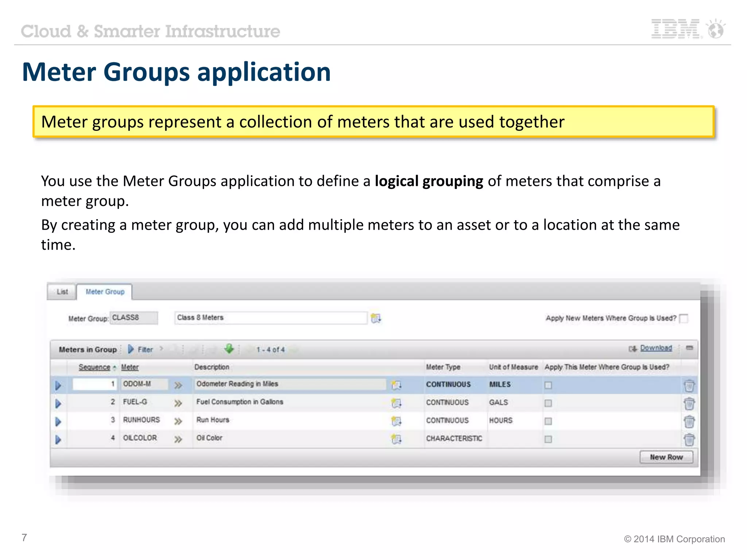Viewport: 747px width, 560px height.
Task: Click the Odometer Reading in Miles description field
Action: (290, 384)
